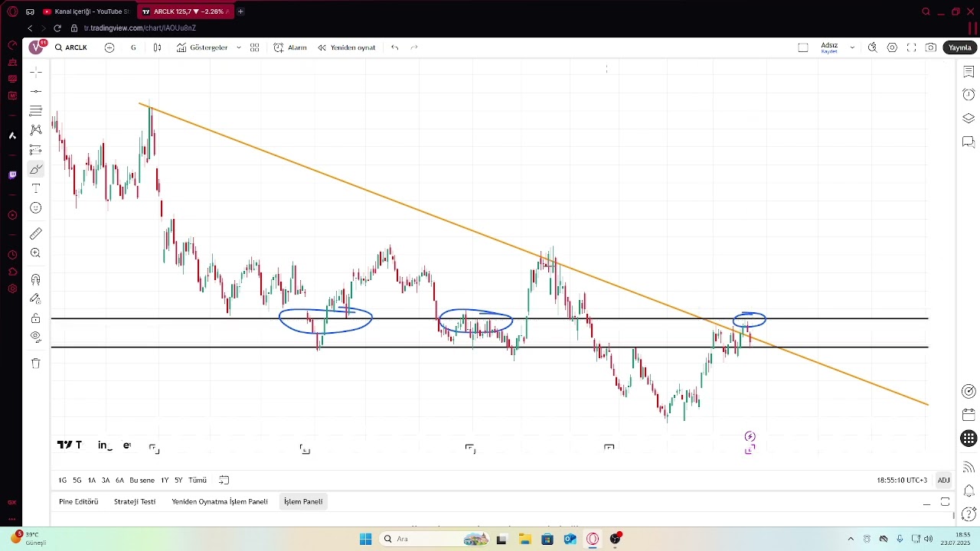Open the alerts panel clock icon
The image size is (980, 551).
pyautogui.click(x=969, y=95)
